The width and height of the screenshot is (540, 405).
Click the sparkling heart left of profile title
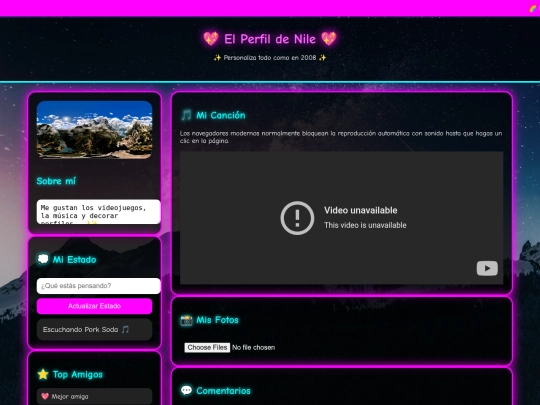211,39
